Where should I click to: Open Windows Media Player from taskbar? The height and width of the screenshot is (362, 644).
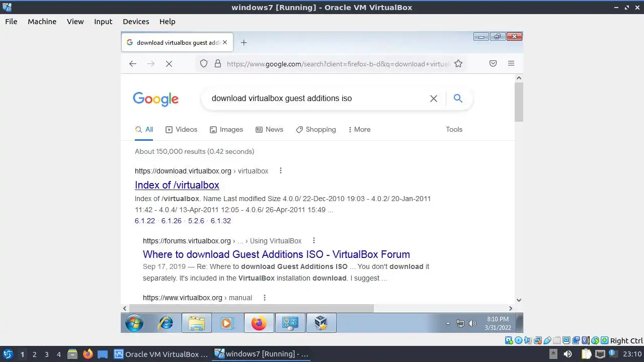pyautogui.click(x=227, y=323)
